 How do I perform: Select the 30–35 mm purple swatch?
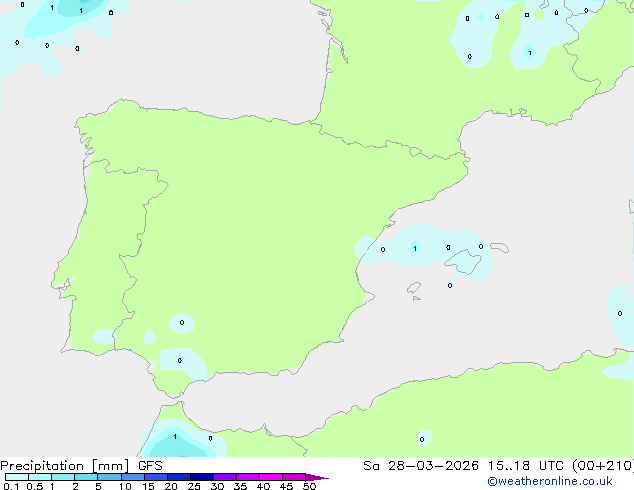[225, 477]
